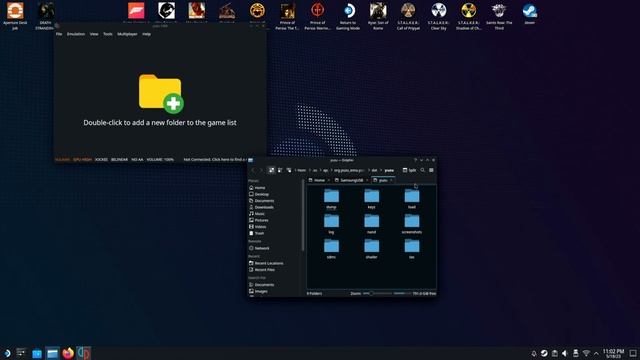Image resolution: width=640 pixels, height=360 pixels.
Task: Open the View menu in yuzu
Action: (x=94, y=34)
